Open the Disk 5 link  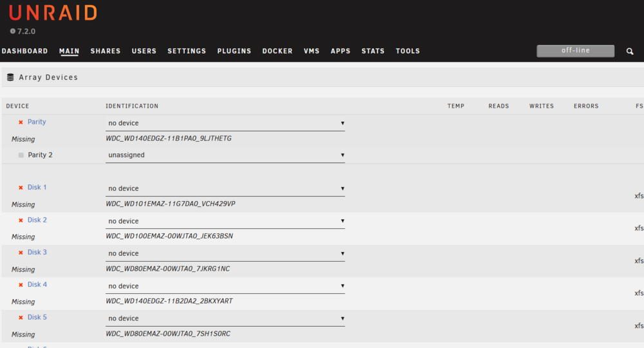(x=37, y=317)
